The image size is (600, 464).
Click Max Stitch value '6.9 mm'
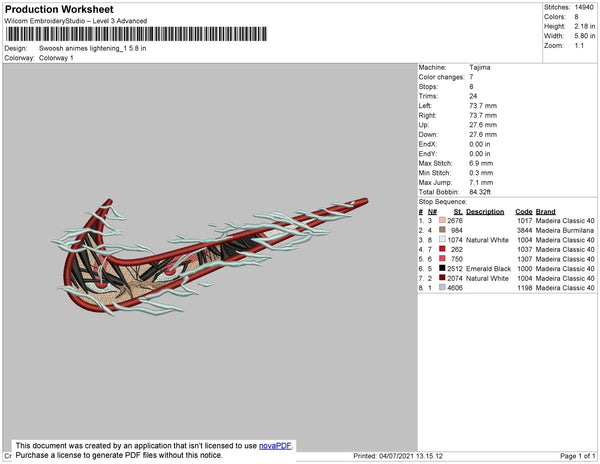click(x=481, y=163)
